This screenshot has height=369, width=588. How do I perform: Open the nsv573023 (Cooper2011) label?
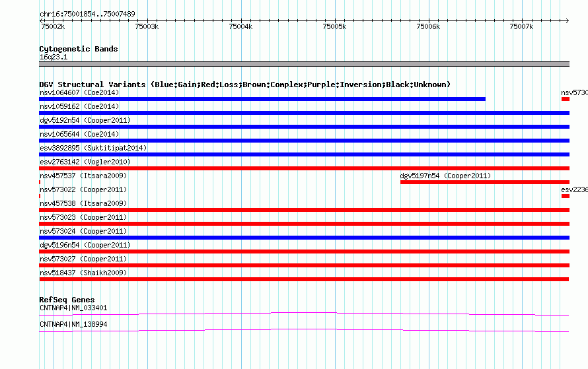83,217
